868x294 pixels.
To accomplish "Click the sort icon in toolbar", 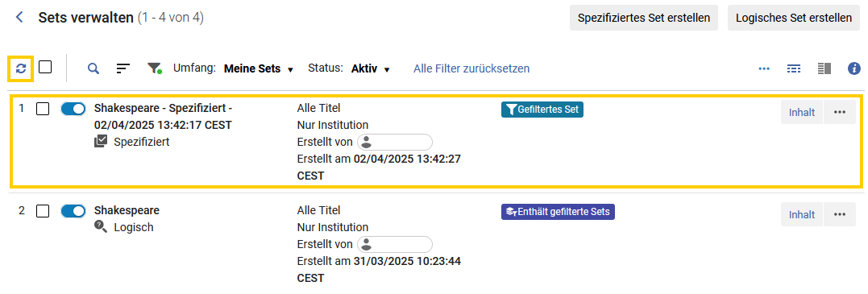I will pyautogui.click(x=123, y=68).
